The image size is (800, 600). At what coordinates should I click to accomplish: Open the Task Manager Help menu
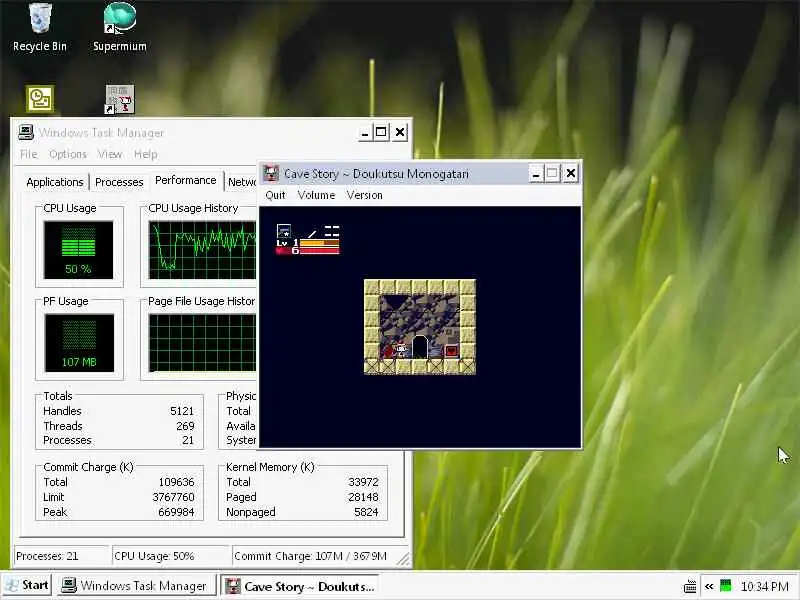coord(145,154)
